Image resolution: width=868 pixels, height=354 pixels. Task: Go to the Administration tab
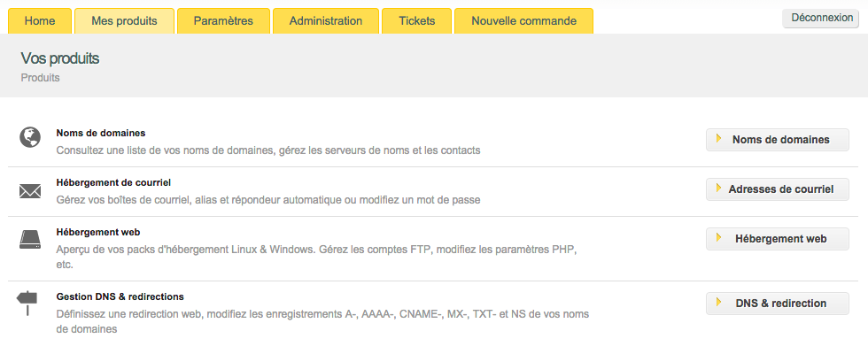(x=326, y=20)
